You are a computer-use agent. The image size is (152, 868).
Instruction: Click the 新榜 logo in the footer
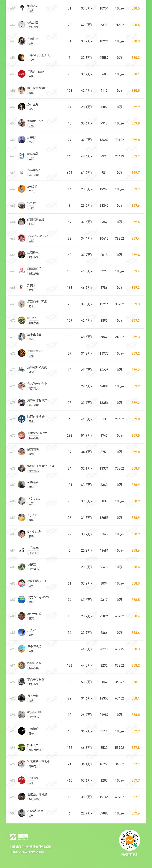19,837
